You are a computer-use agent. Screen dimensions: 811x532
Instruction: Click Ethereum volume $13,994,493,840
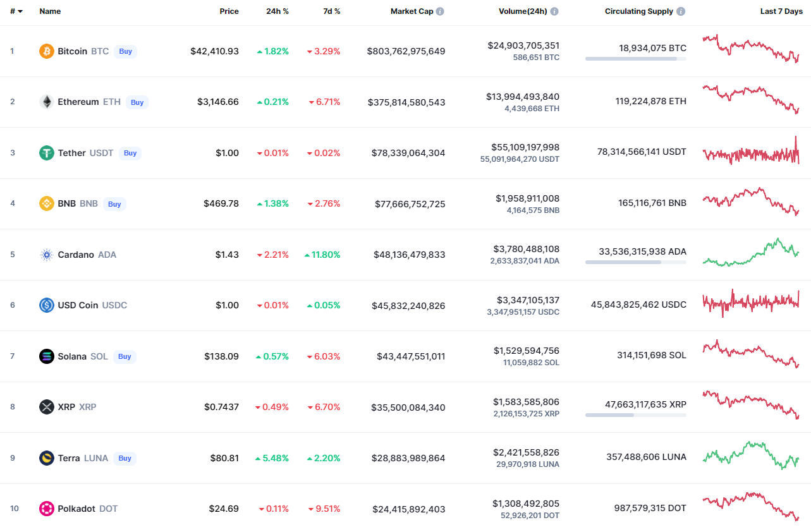[x=523, y=97]
